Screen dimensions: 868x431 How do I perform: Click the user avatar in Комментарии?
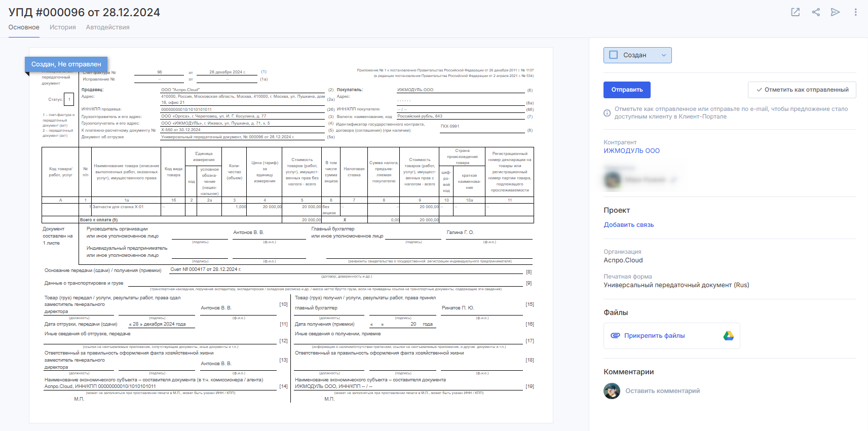[612, 391]
